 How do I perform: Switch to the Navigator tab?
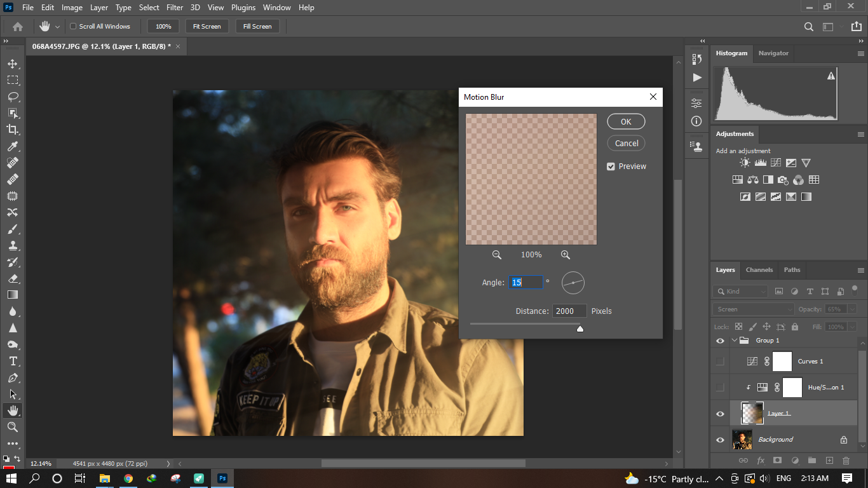[x=773, y=53]
